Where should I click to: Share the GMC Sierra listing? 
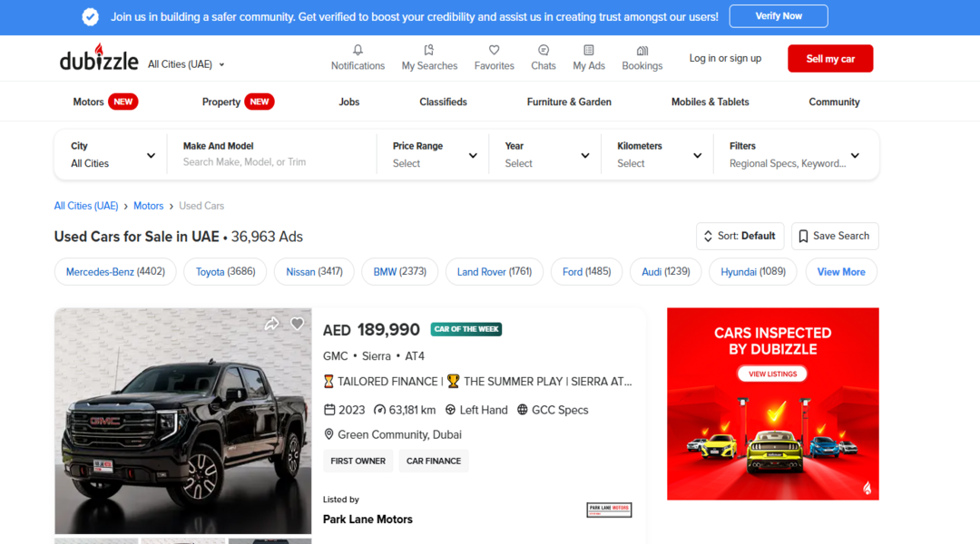tap(271, 324)
